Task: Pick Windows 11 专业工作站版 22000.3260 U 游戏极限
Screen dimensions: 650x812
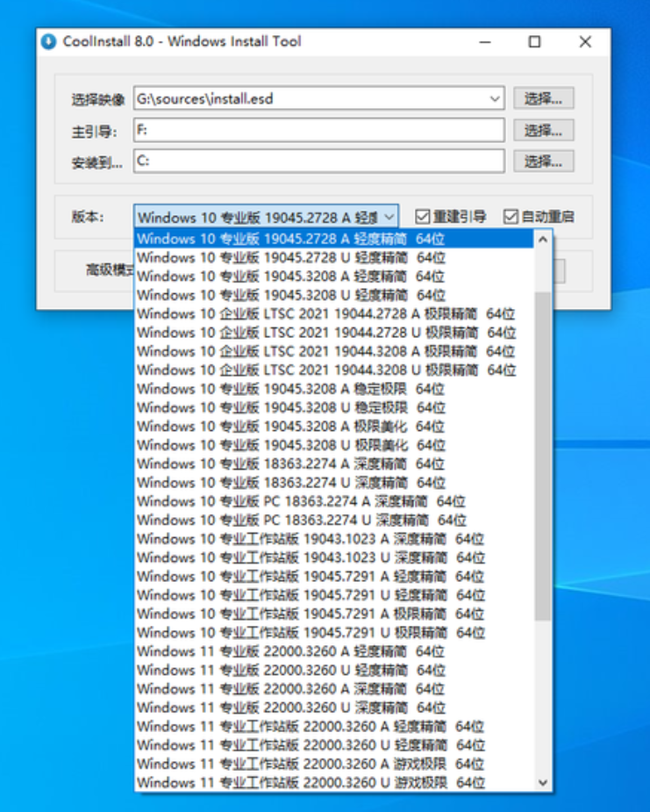Action: (x=334, y=782)
